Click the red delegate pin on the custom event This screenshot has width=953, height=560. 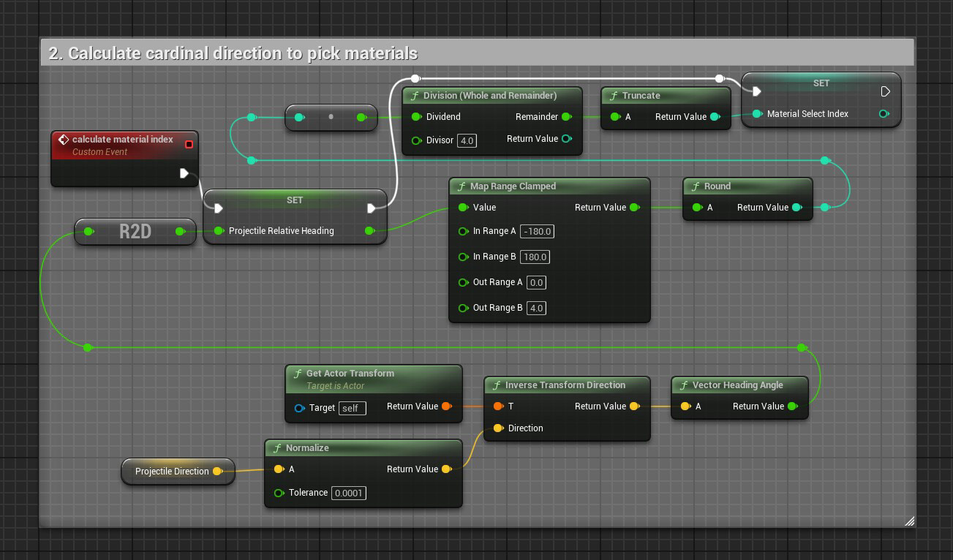coord(189,144)
